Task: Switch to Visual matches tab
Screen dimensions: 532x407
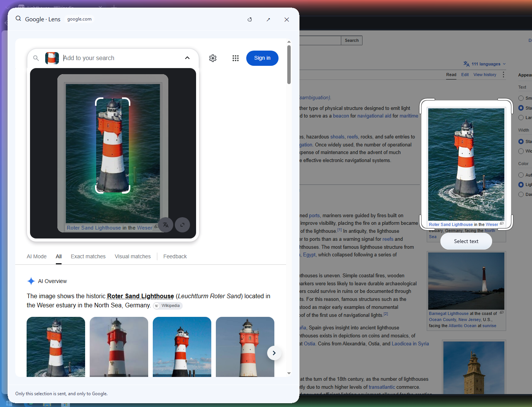Action: coord(133,256)
